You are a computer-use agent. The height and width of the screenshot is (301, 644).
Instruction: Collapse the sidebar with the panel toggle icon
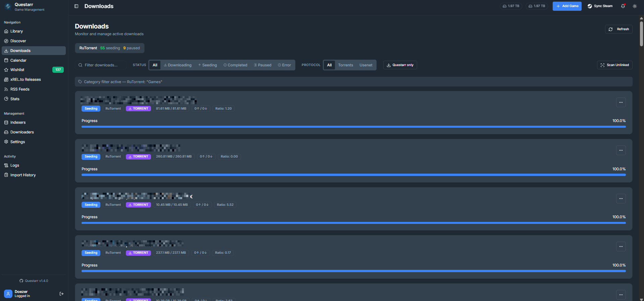coord(76,6)
